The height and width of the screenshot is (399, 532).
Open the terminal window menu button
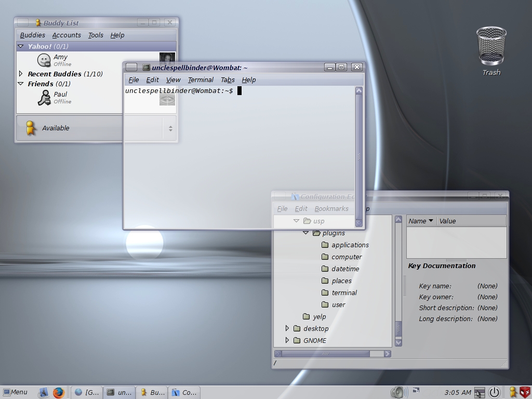131,67
